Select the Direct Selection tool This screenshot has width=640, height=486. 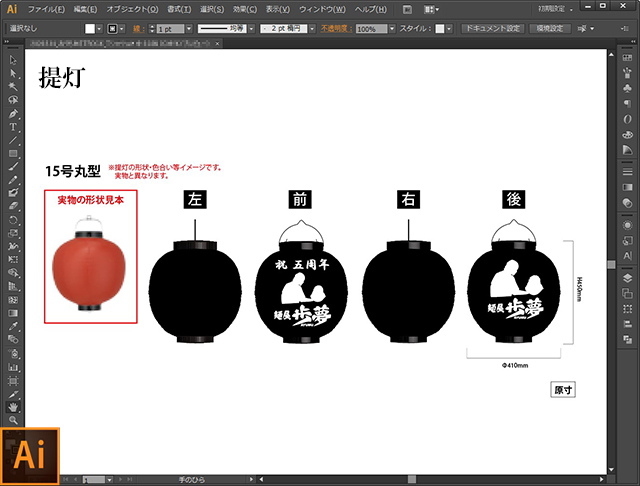point(13,74)
